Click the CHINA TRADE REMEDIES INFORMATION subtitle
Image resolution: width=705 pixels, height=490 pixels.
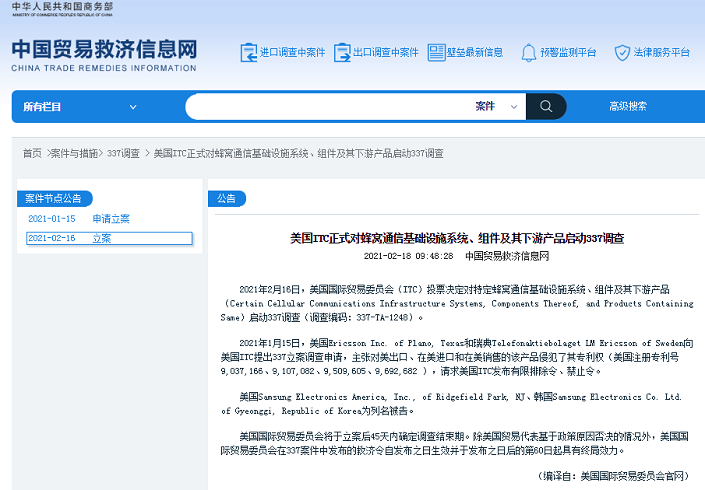(104, 68)
